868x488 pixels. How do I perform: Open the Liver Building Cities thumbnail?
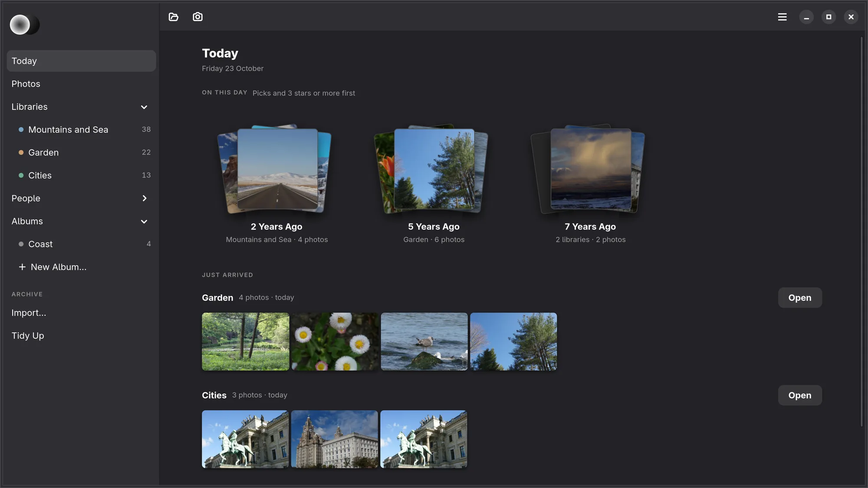tap(335, 439)
